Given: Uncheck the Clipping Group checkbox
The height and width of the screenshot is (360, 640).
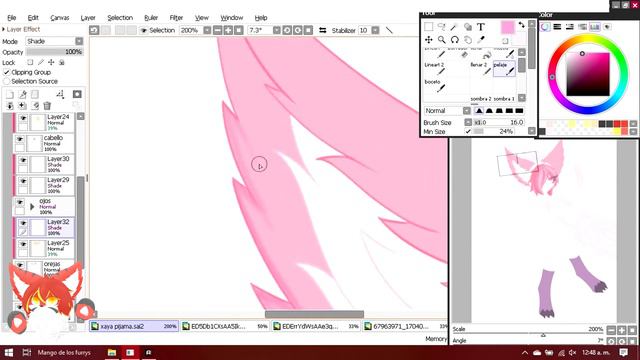Looking at the screenshot, I should pos(7,72).
